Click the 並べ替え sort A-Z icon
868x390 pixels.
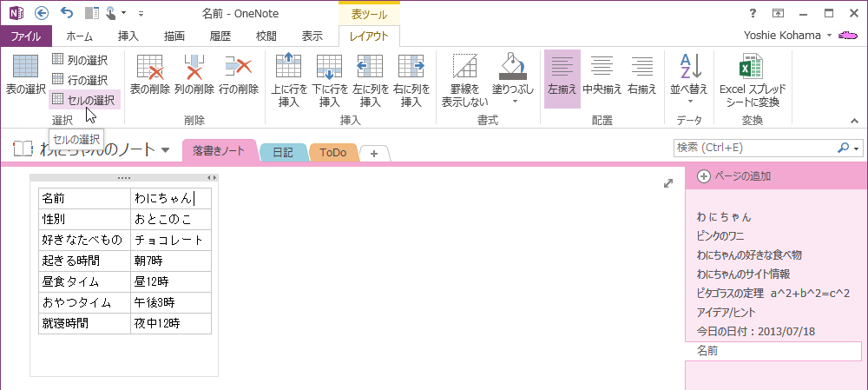690,67
